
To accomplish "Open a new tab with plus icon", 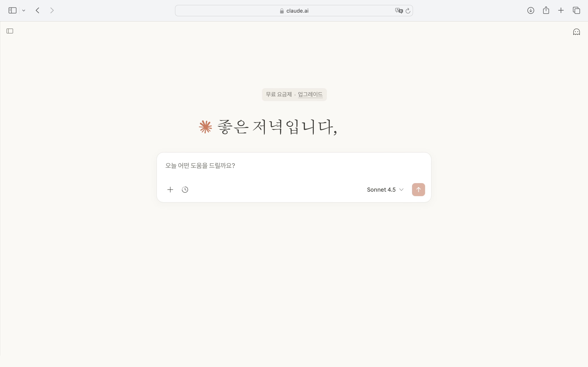I will pos(561,10).
